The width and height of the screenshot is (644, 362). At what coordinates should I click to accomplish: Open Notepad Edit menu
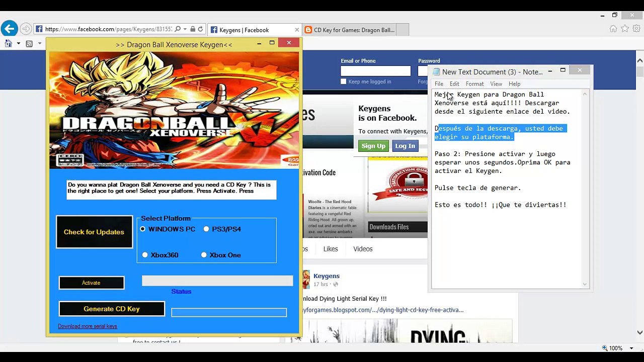click(454, 84)
